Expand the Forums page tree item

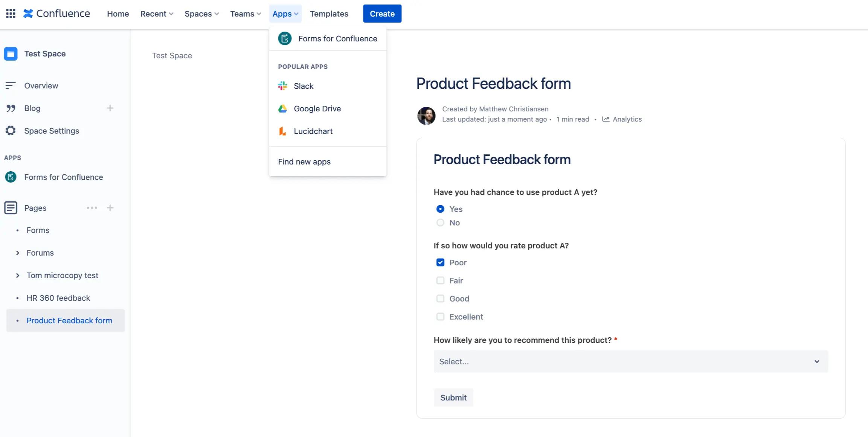click(17, 253)
